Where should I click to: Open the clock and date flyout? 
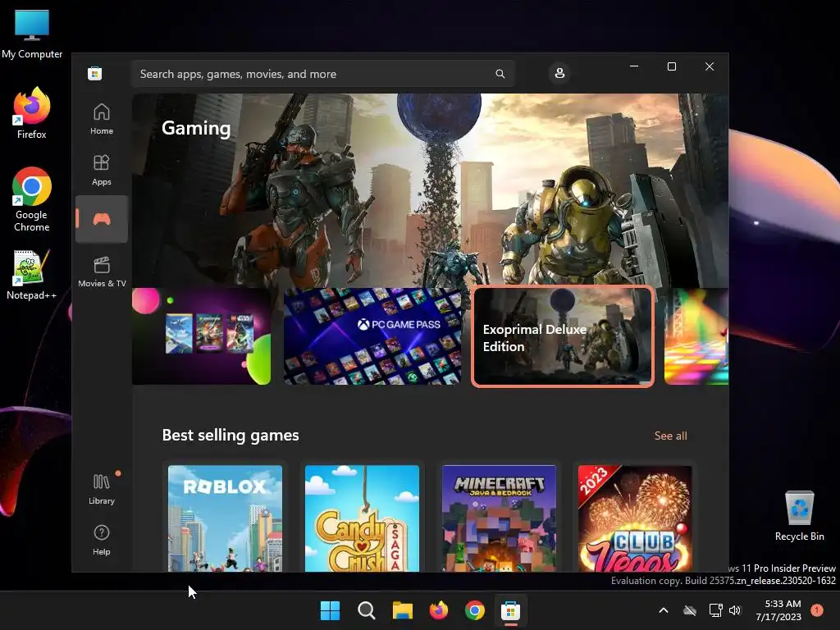tap(778, 610)
